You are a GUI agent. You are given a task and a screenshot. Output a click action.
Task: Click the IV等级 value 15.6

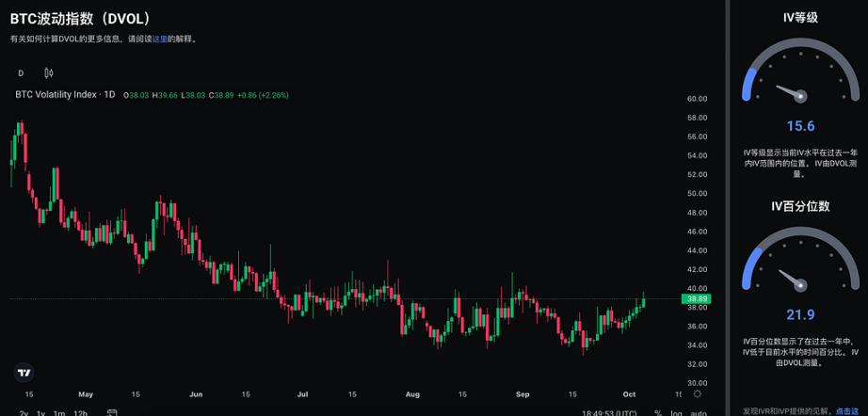point(799,126)
